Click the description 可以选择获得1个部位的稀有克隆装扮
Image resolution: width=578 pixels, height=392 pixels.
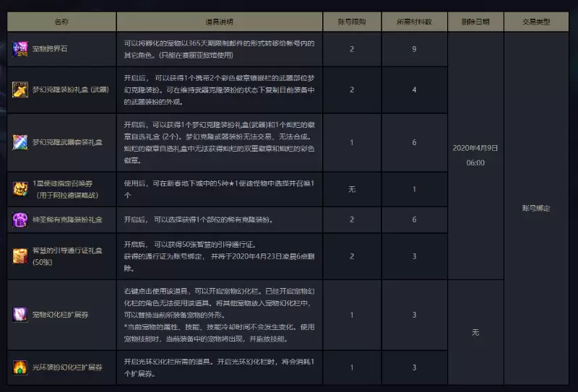pyautogui.click(x=199, y=219)
